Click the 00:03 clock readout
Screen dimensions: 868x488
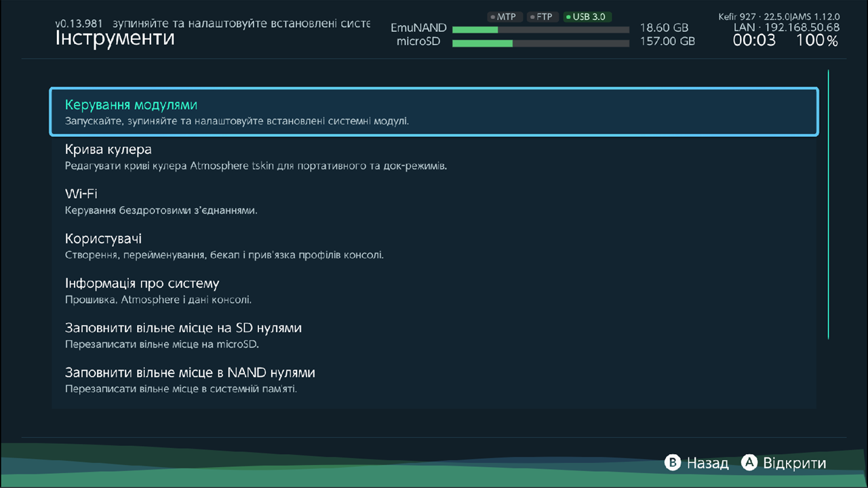tap(754, 41)
